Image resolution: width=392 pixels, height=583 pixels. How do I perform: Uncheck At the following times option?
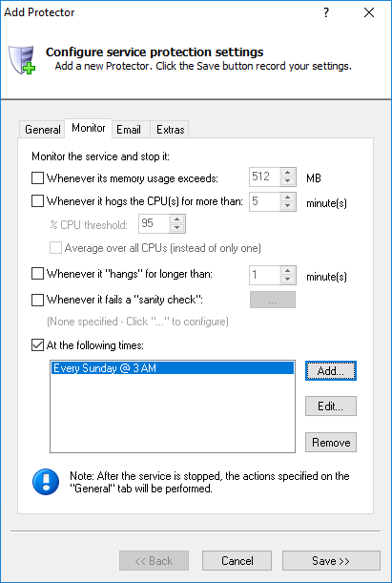point(37,345)
